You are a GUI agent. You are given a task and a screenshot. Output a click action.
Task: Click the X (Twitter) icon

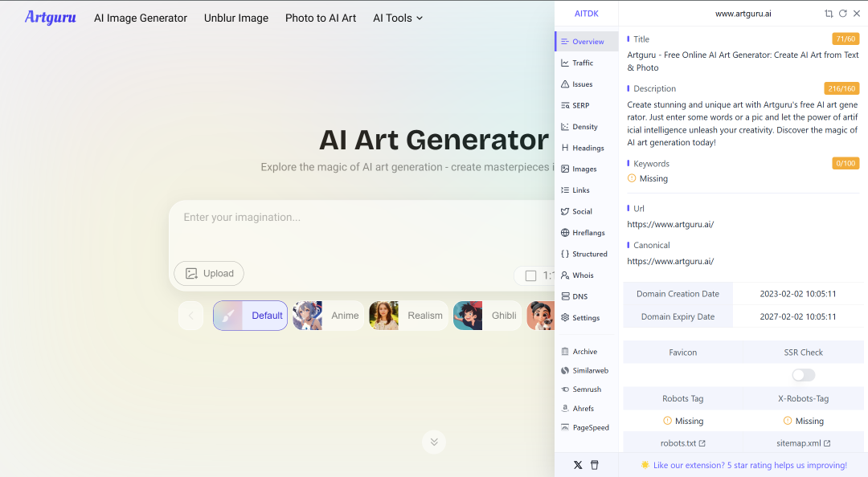pos(578,465)
